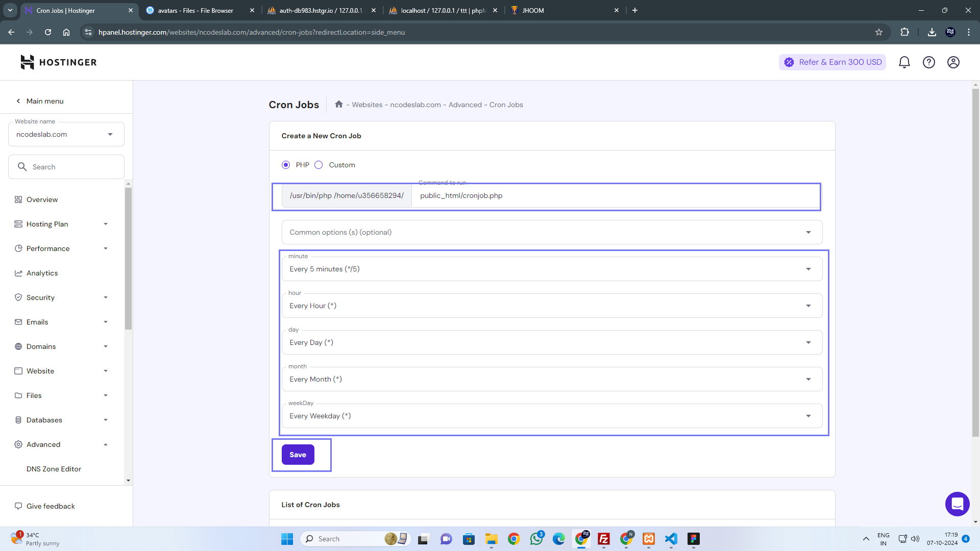
Task: Reload the page
Action: [48, 32]
